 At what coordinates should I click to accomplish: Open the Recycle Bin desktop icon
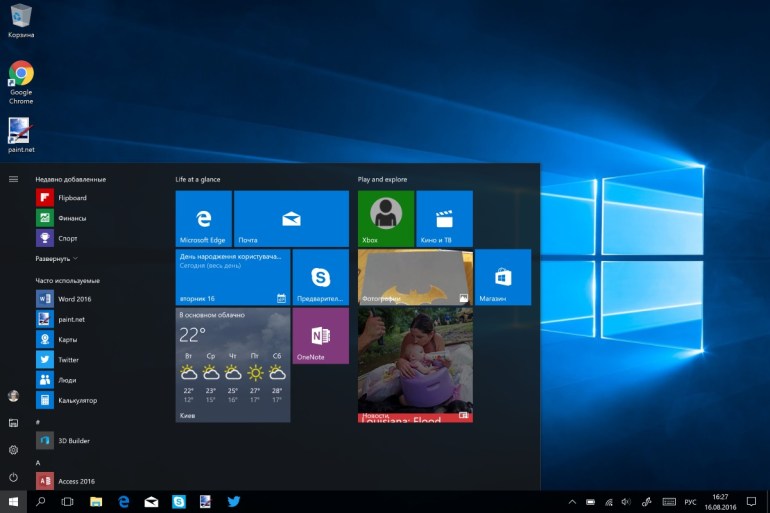(x=21, y=21)
